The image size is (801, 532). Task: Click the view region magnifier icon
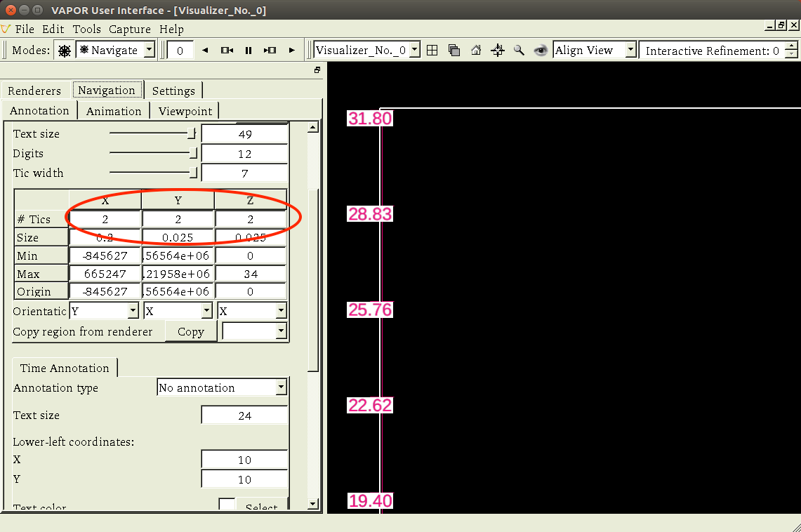[x=519, y=50]
